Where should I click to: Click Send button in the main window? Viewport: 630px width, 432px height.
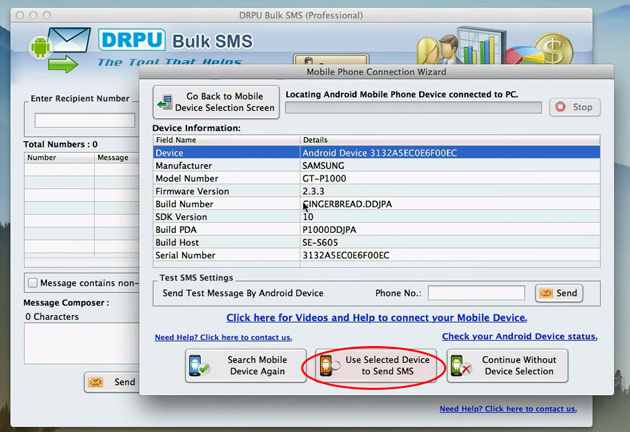coord(112,382)
